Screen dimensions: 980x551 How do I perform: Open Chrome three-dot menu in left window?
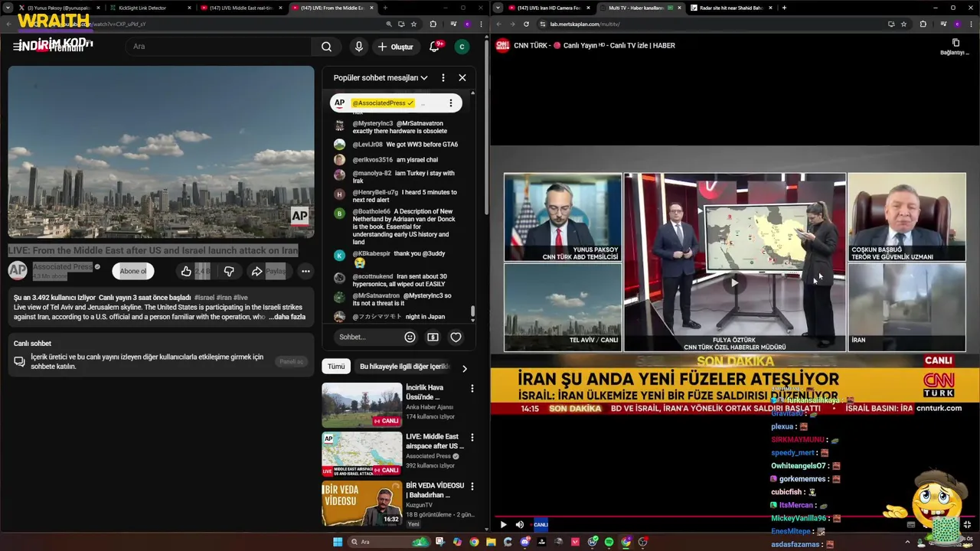click(482, 24)
